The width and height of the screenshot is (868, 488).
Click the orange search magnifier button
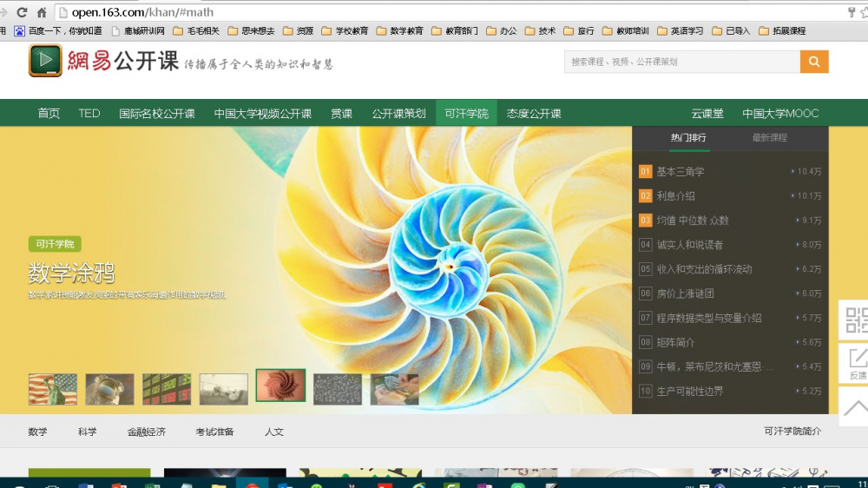814,62
